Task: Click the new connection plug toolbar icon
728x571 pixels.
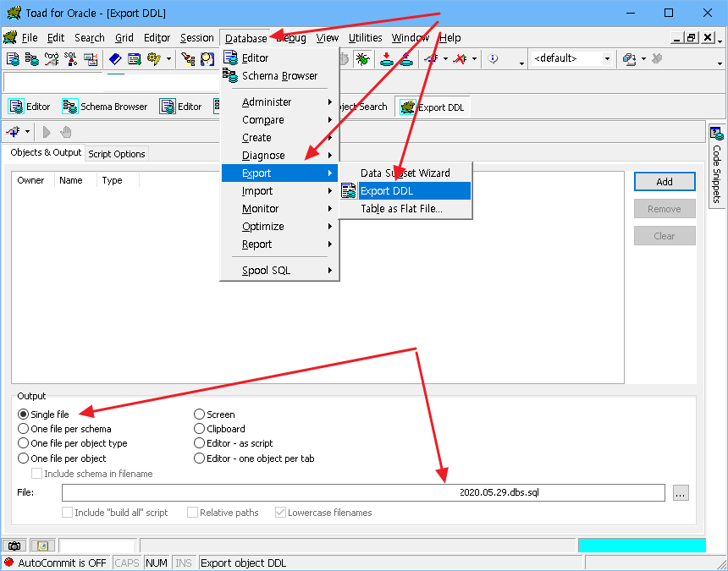Action: point(431,59)
